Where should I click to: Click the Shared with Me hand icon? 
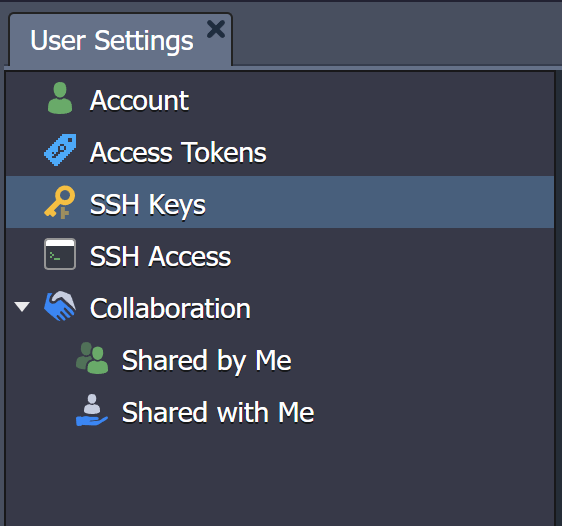coord(92,410)
